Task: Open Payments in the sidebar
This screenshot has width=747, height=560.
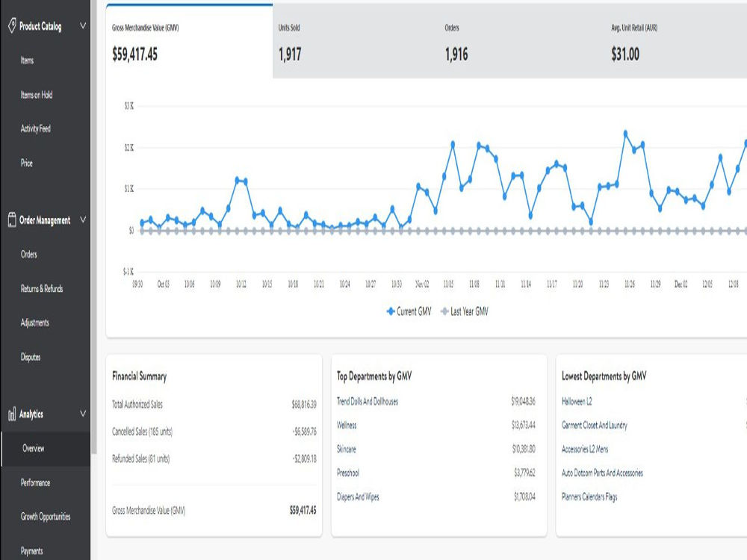Action: click(32, 552)
